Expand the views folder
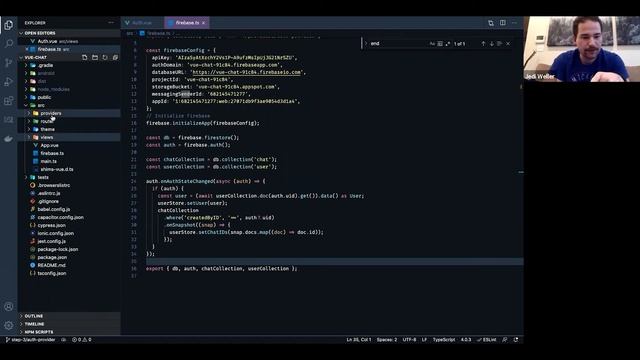Image resolution: width=640 pixels, height=360 pixels. click(x=47, y=137)
